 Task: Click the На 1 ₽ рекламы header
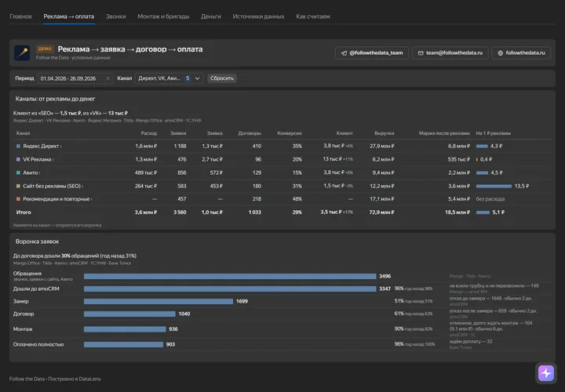point(494,133)
